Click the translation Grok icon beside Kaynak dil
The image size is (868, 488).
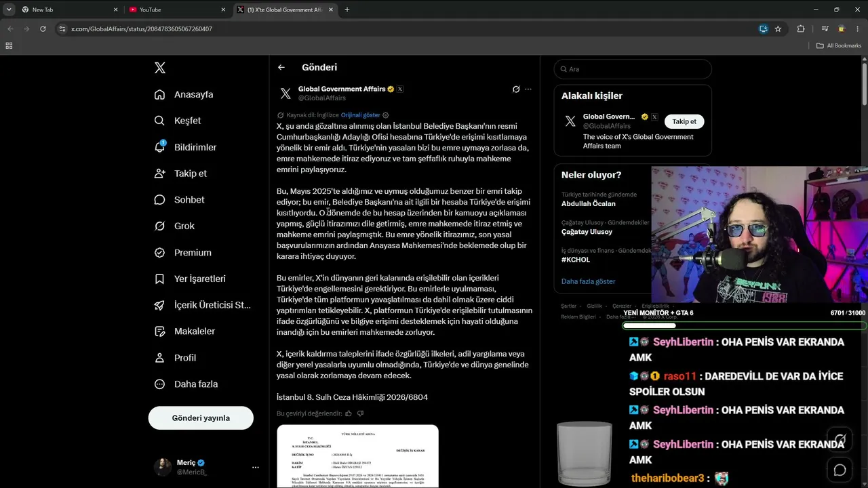tap(281, 115)
